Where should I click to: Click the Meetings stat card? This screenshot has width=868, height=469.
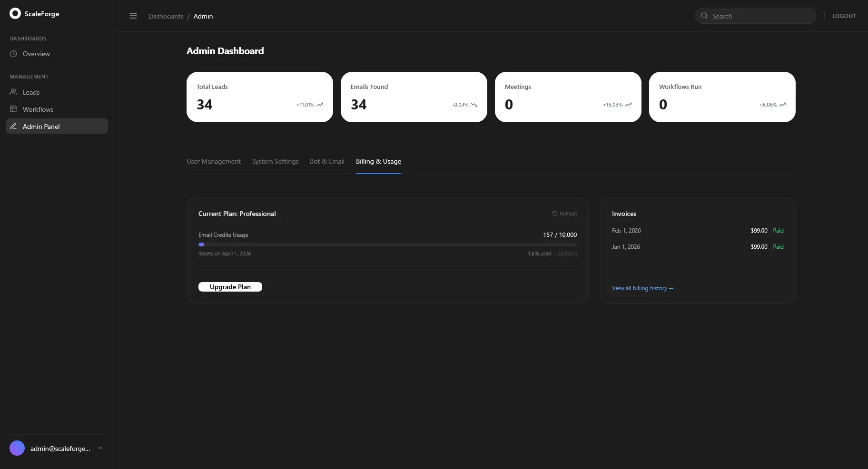(x=568, y=97)
